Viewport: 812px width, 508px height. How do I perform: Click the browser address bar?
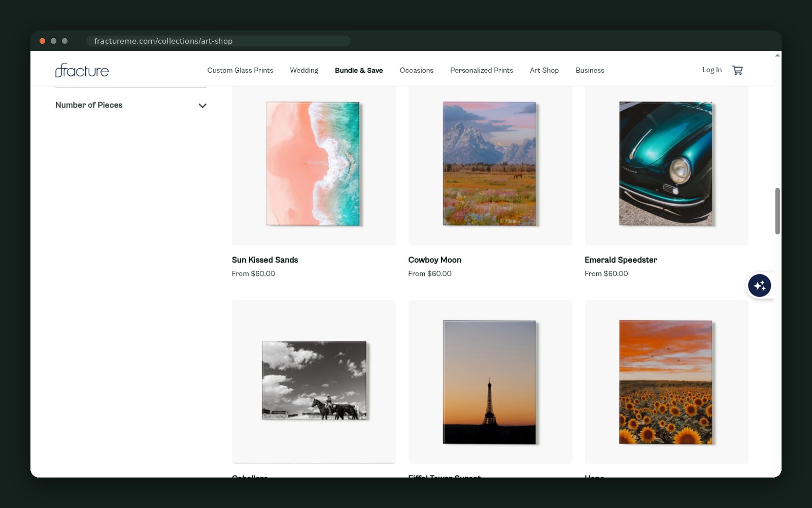coord(218,41)
